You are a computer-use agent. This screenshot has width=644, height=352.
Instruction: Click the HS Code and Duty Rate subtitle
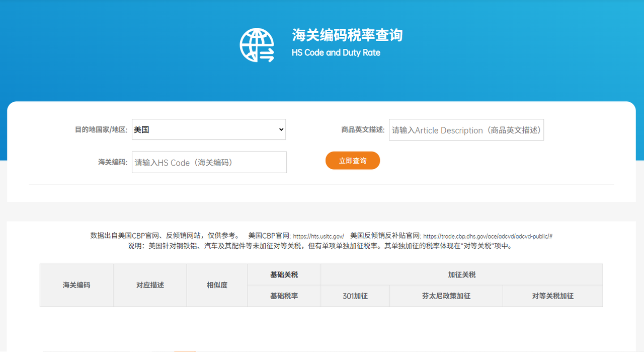(x=336, y=52)
